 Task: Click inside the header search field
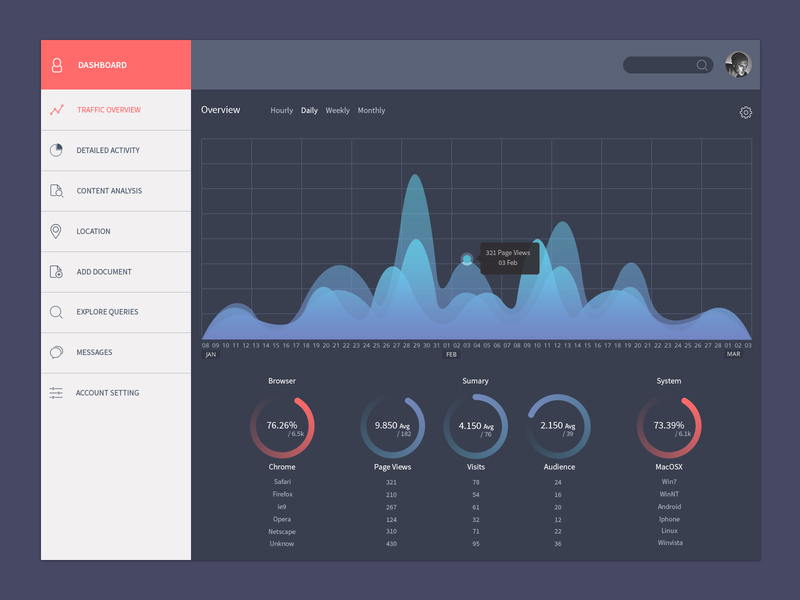click(x=668, y=65)
